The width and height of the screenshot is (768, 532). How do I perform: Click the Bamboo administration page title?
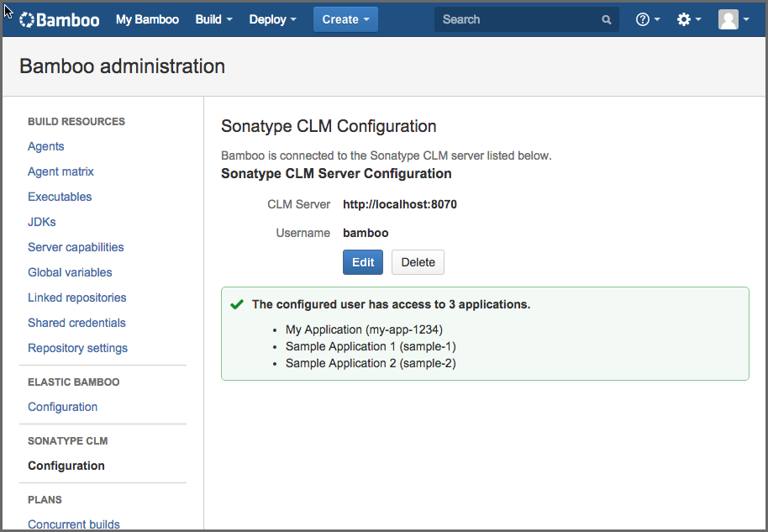(x=123, y=66)
